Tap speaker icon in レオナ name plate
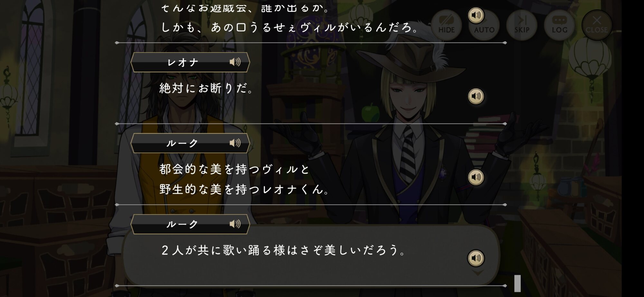Image resolution: width=644 pixels, height=297 pixels. (235, 62)
